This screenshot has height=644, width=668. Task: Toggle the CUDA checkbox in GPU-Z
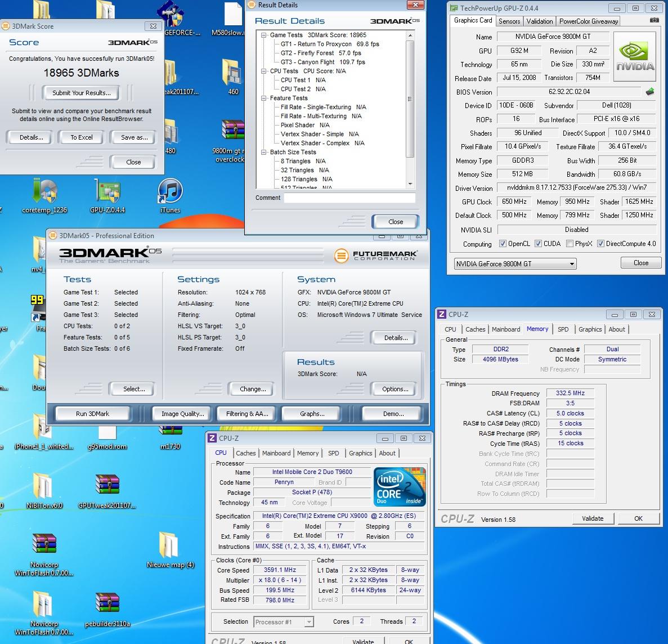click(538, 243)
